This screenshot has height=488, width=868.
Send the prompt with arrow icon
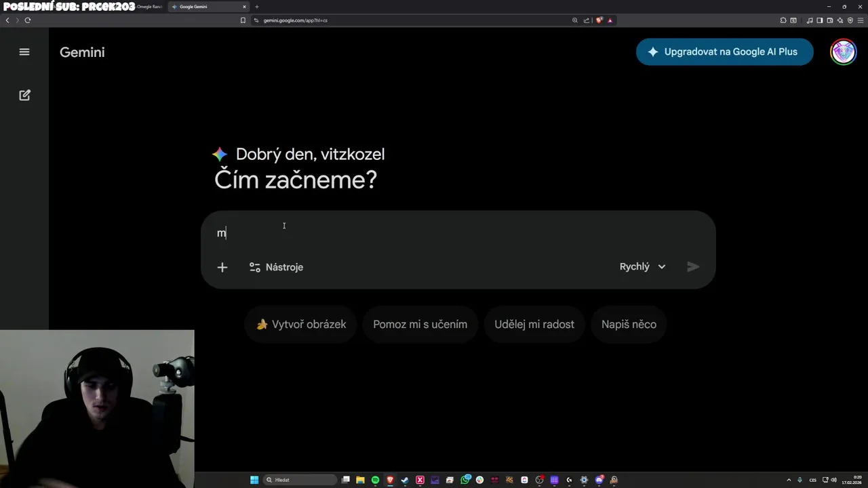[693, 266]
